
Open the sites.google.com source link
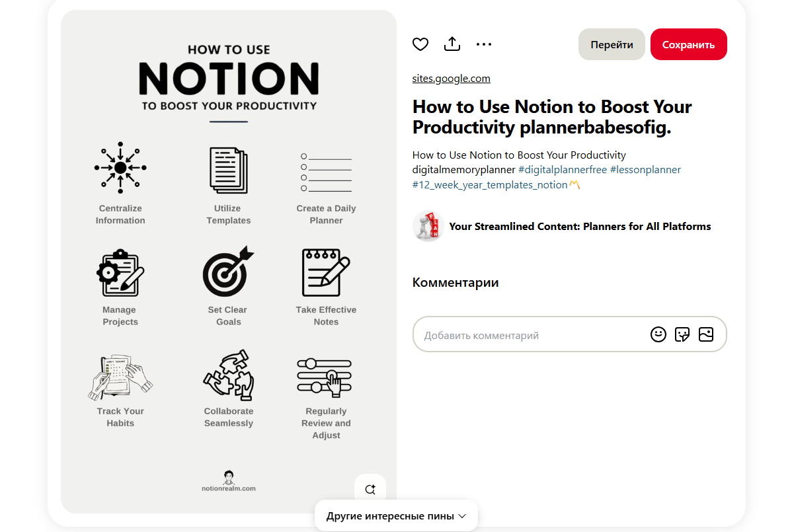451,78
